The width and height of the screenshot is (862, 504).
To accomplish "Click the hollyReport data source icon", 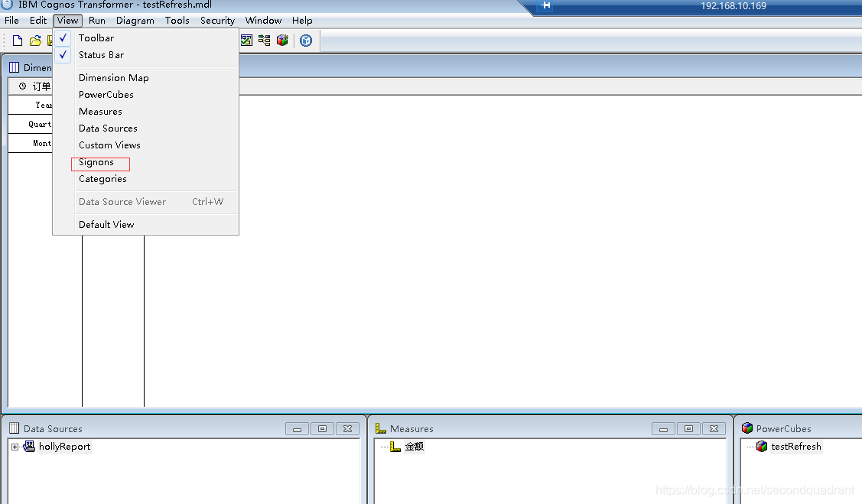I will [x=29, y=447].
